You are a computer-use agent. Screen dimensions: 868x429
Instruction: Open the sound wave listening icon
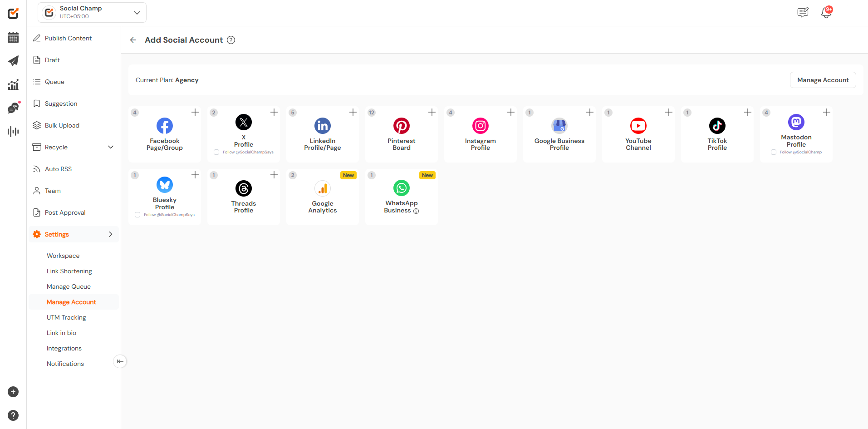[x=13, y=132]
